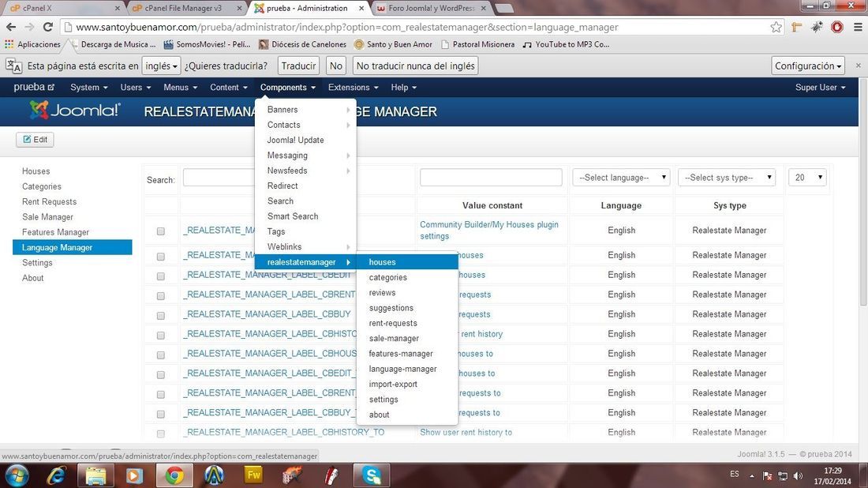Open the Select language dropdown
The image size is (868, 488).
(x=621, y=177)
